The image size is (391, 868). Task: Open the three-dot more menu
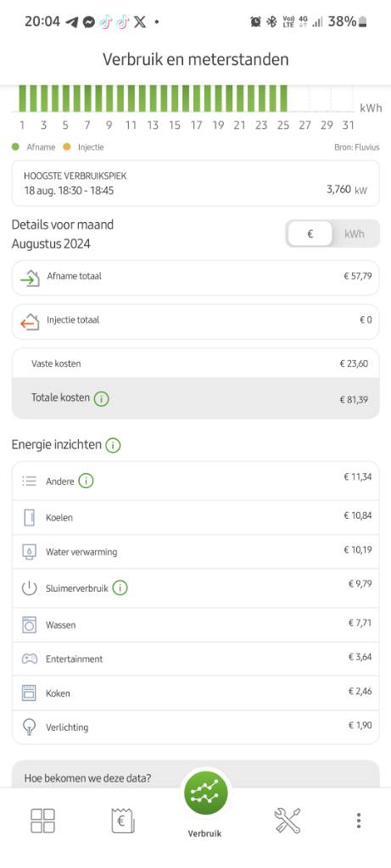click(359, 821)
